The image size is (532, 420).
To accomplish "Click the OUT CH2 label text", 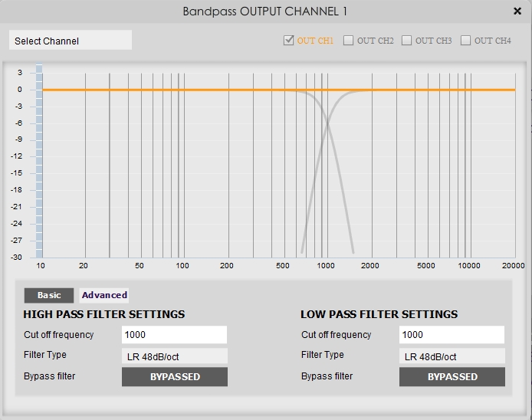I will coord(376,41).
